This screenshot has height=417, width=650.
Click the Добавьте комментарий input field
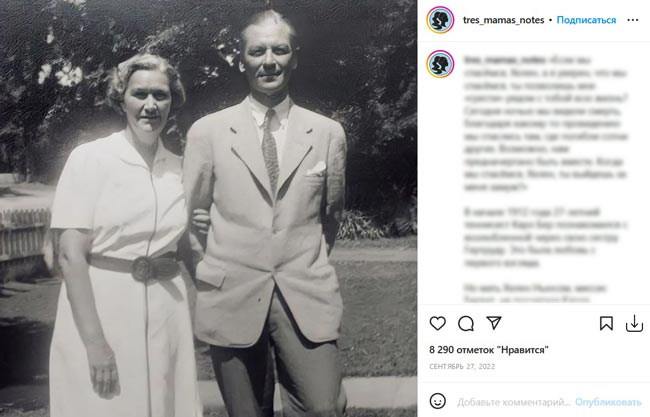pos(514,402)
